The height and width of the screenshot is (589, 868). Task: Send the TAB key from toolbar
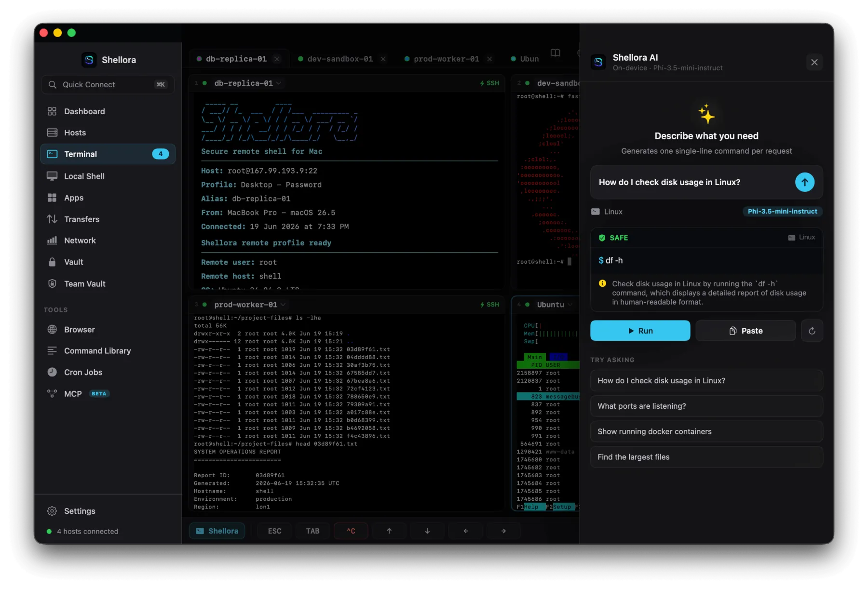[x=312, y=531]
